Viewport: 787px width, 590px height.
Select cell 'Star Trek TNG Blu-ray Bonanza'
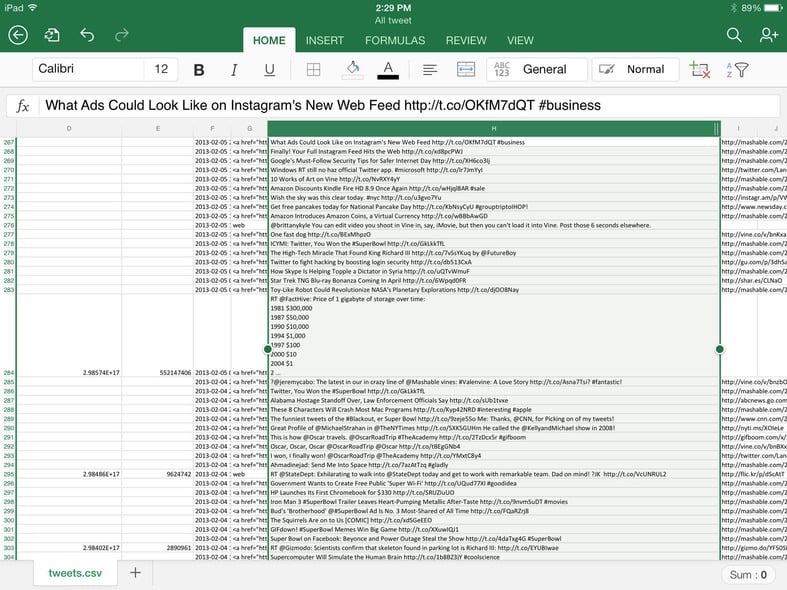494,280
